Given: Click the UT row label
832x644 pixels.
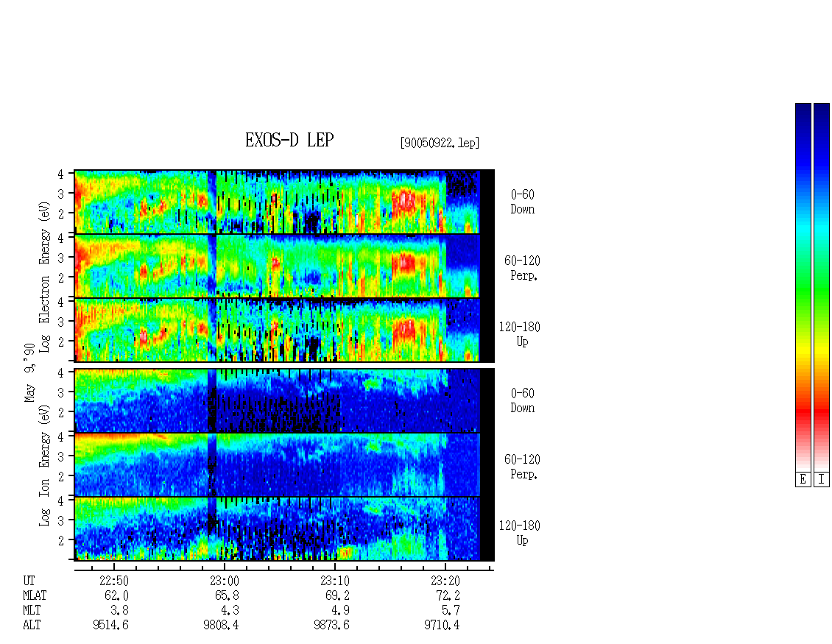Looking at the screenshot, I should (x=29, y=581).
